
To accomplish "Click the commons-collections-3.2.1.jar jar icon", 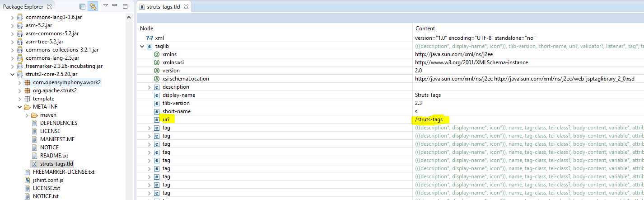I will click(x=20, y=50).
